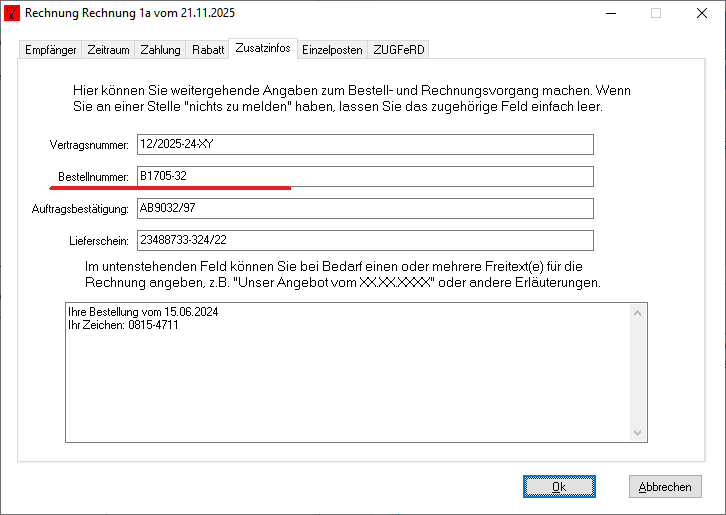Click the Zusatzinfos tab

(262, 49)
